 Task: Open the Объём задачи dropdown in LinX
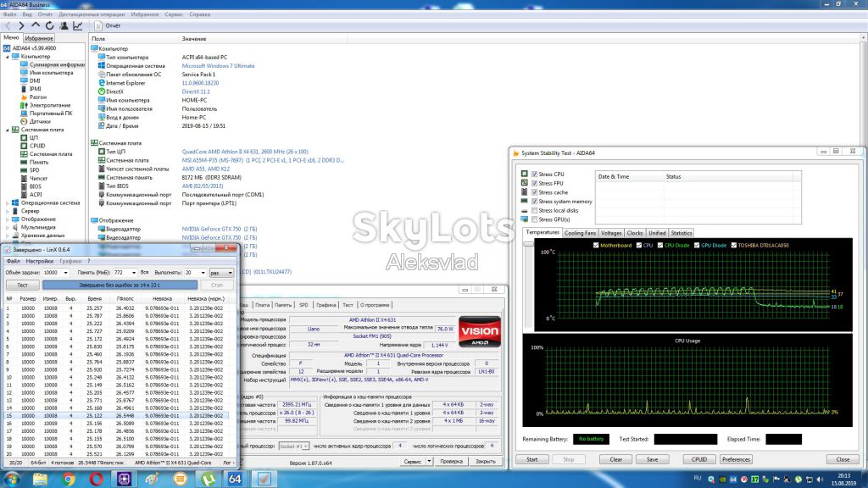click(x=65, y=273)
